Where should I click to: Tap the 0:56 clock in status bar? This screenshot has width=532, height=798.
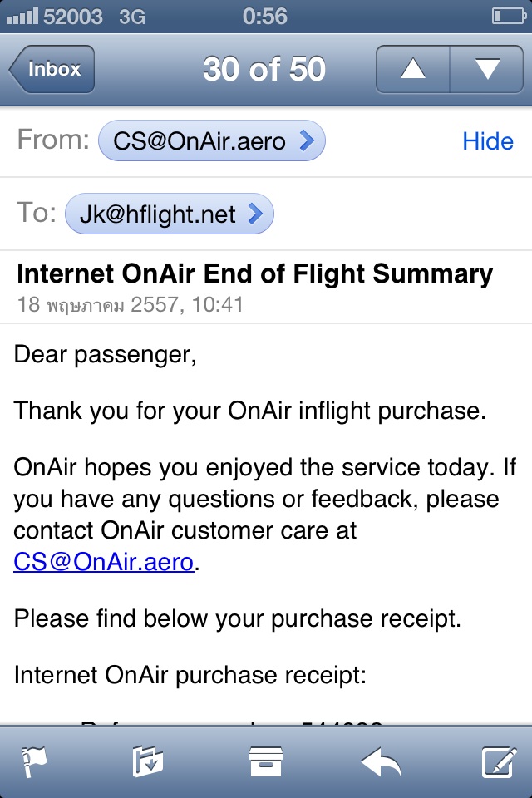tap(264, 17)
